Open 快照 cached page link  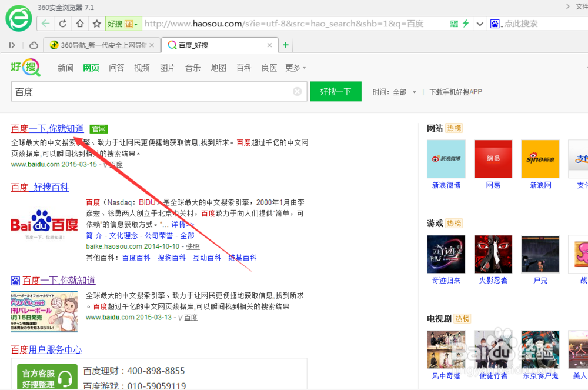point(193,246)
